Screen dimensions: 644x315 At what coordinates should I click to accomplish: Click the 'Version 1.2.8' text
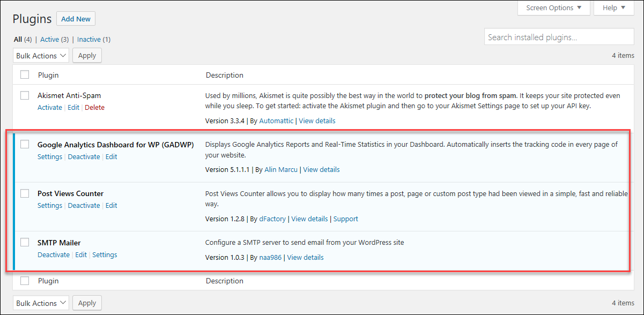226,219
